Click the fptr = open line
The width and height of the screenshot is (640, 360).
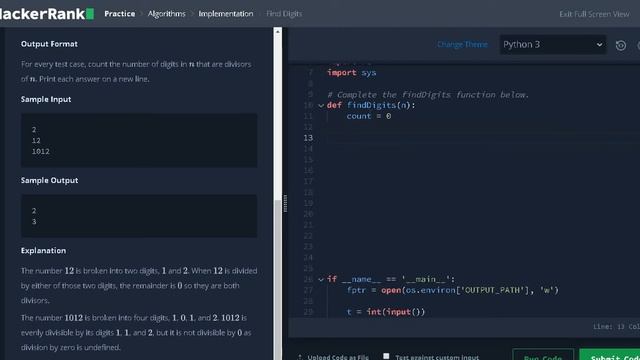[452, 290]
